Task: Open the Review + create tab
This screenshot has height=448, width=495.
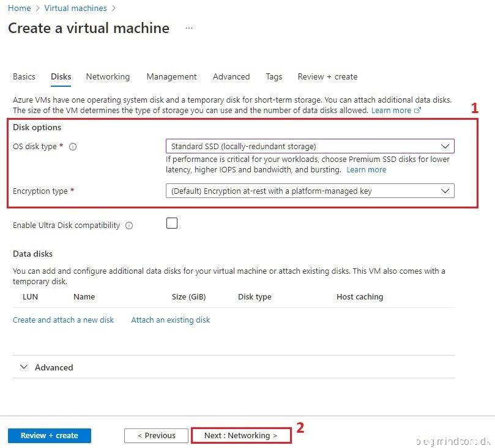Action: [327, 76]
